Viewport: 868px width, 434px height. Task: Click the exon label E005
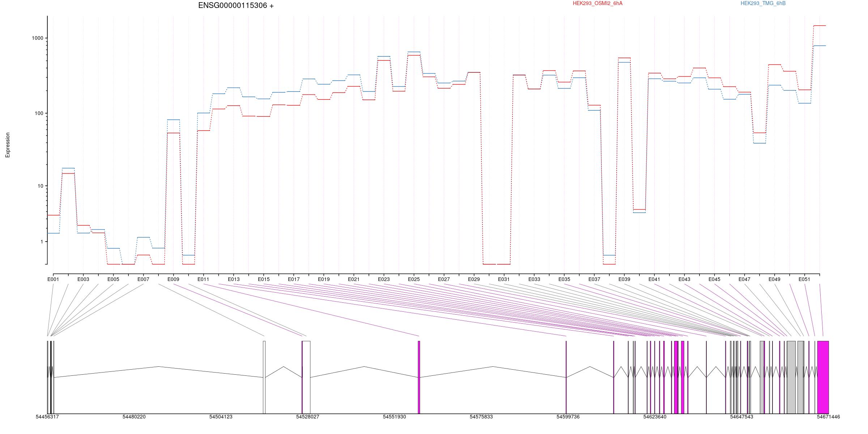pos(113,279)
